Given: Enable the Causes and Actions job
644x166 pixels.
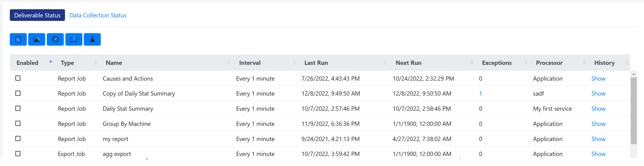Looking at the screenshot, I should pos(18,78).
